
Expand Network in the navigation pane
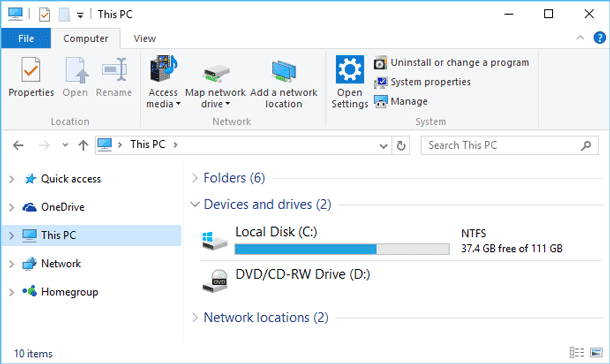(x=12, y=264)
